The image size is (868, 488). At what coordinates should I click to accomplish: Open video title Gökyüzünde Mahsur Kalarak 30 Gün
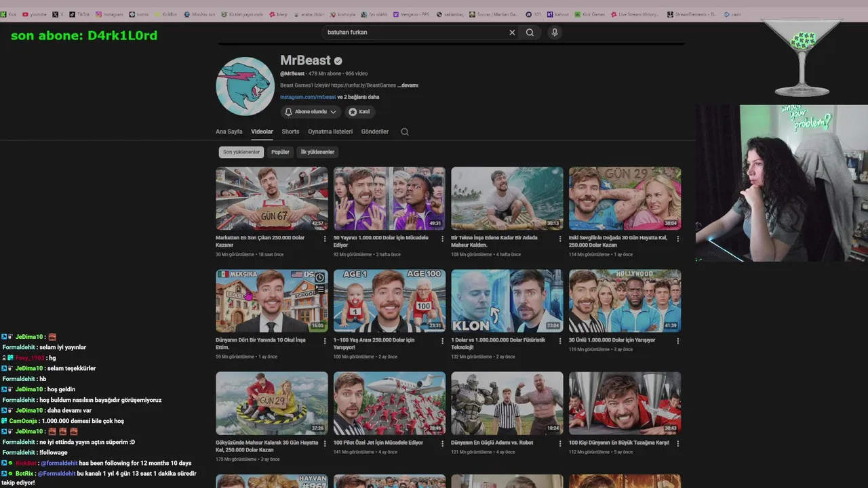pyautogui.click(x=267, y=446)
